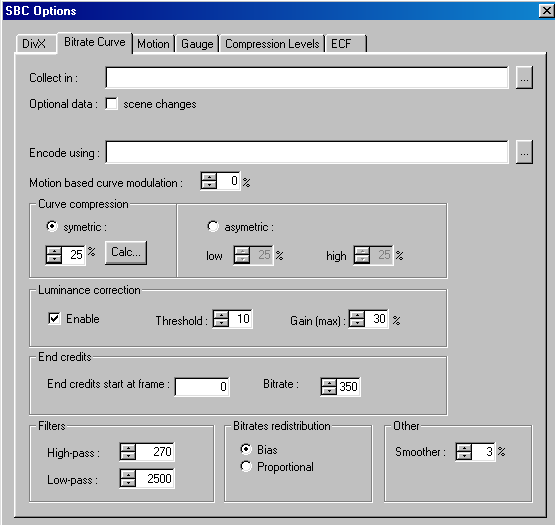The height and width of the screenshot is (525, 555).
Task: Open the browse button beside Collect in
Action: (524, 78)
